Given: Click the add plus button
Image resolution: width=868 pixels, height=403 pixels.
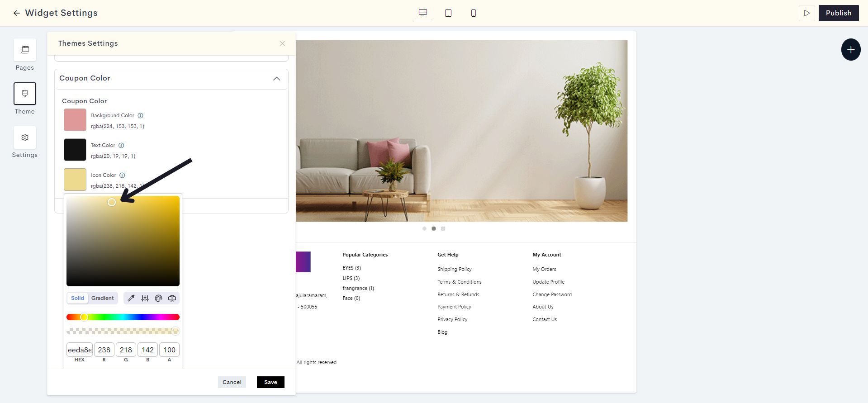Looking at the screenshot, I should (x=851, y=50).
